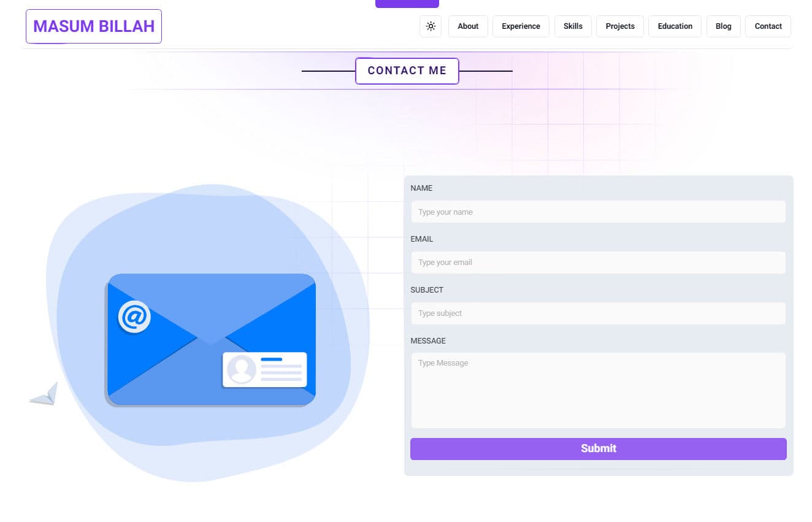This screenshot has height=522, width=812.
Task: Go to the Experience section
Action: (521, 26)
